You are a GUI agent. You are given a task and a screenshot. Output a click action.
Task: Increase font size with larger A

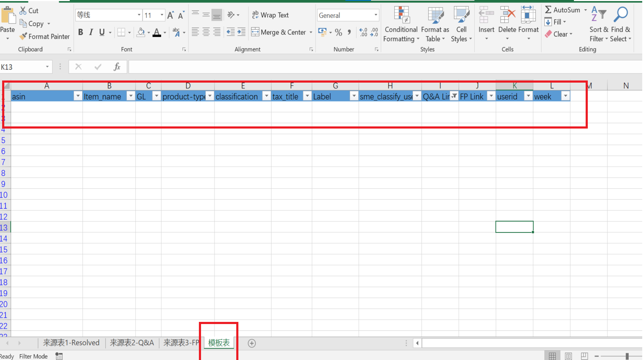170,15
